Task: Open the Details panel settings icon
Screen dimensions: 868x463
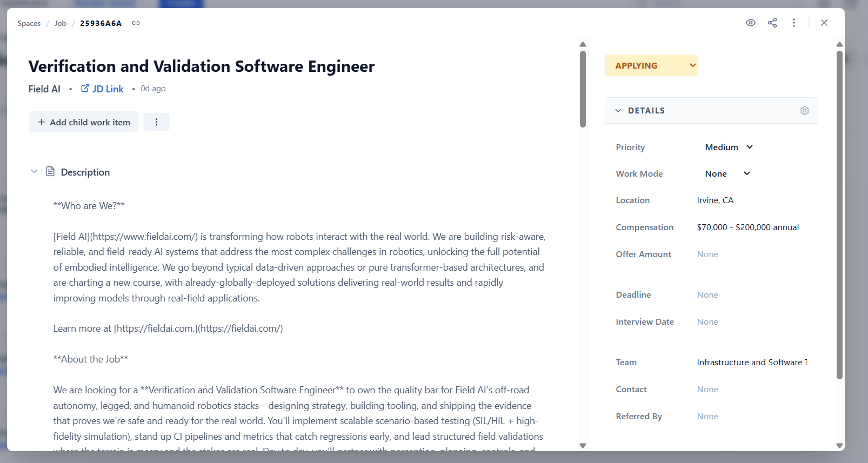Action: (x=804, y=111)
